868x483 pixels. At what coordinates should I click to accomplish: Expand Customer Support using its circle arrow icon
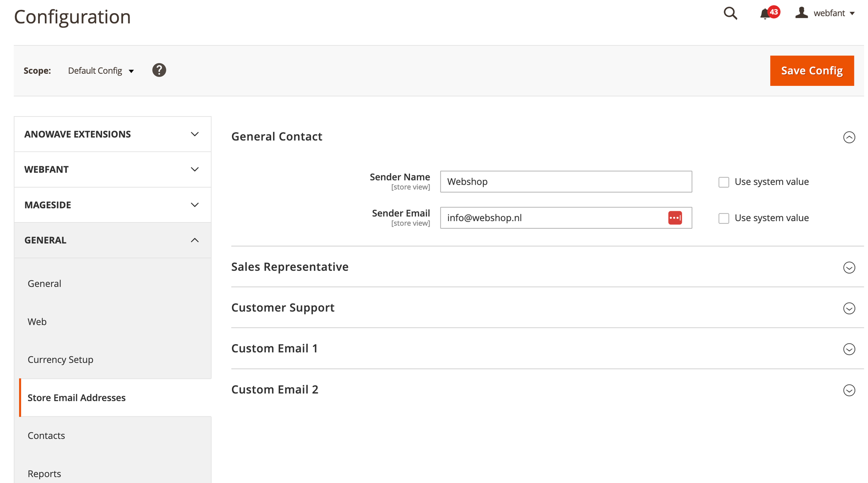(849, 308)
